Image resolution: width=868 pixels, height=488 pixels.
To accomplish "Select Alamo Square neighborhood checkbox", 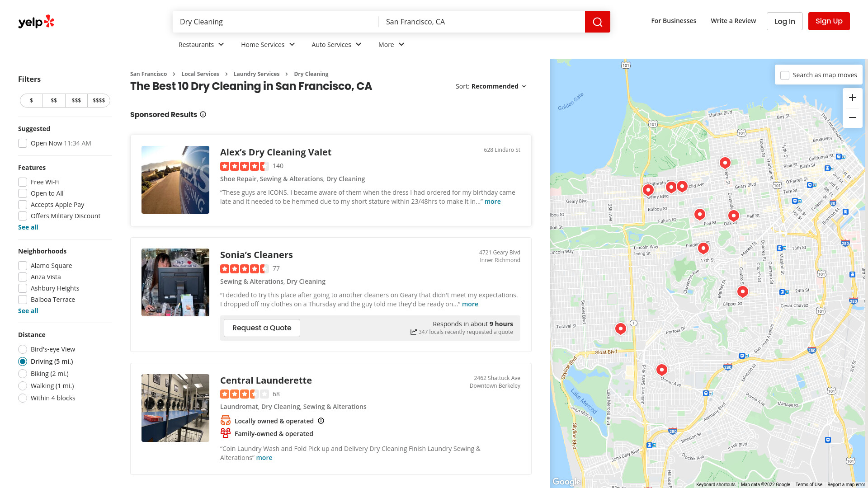I will pos(23,266).
